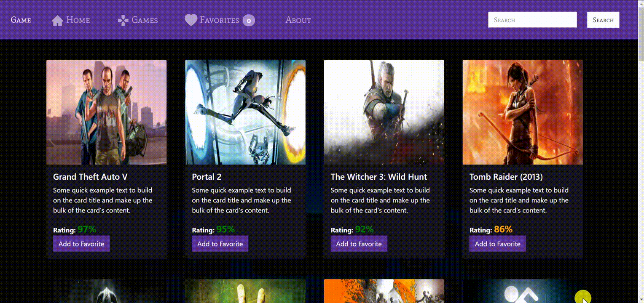Click the Portal 2 card title

(207, 177)
